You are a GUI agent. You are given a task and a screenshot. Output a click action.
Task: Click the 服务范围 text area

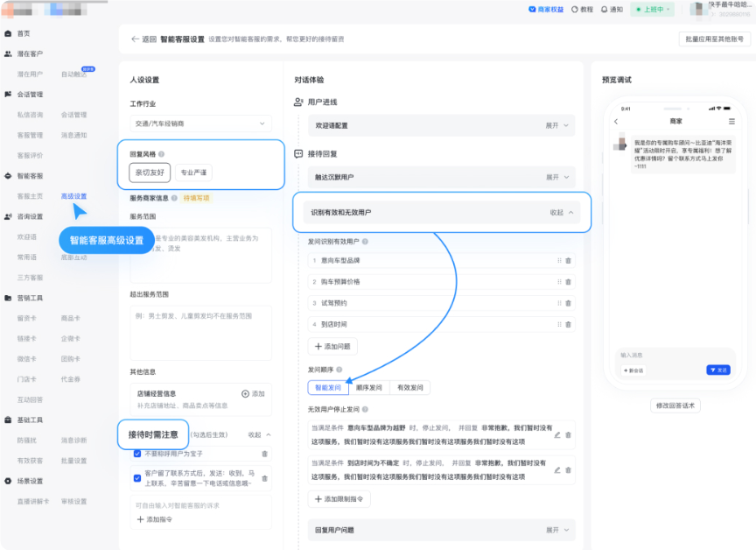(200, 255)
